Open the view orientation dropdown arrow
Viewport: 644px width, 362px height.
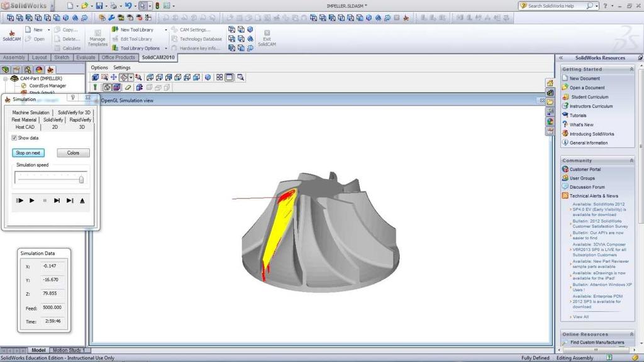coord(131,77)
